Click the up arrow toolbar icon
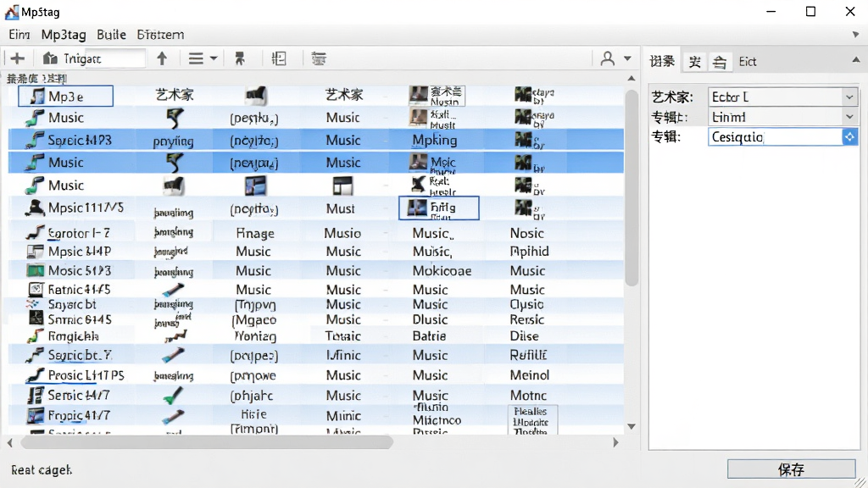 point(162,58)
